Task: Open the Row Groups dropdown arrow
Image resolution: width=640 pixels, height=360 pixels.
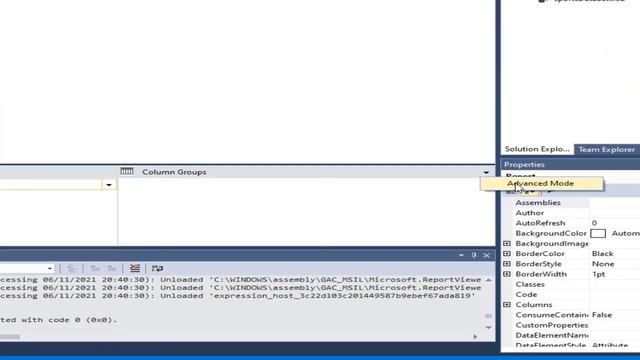Action: click(109, 185)
